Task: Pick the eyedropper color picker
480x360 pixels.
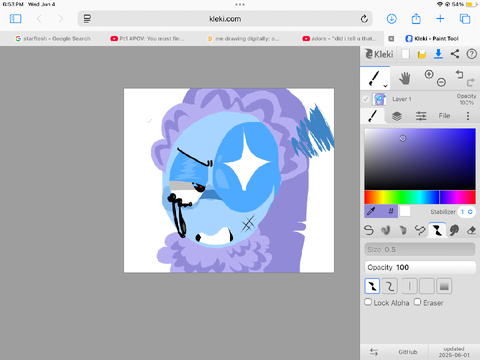Action: [x=371, y=211]
